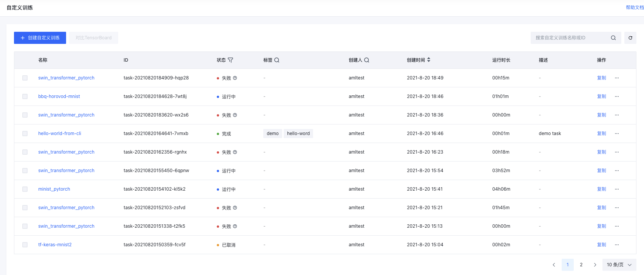The height and width of the screenshot is (275, 644).
Task: Select checkbox for task rgnhx
Action: [x=25, y=152]
